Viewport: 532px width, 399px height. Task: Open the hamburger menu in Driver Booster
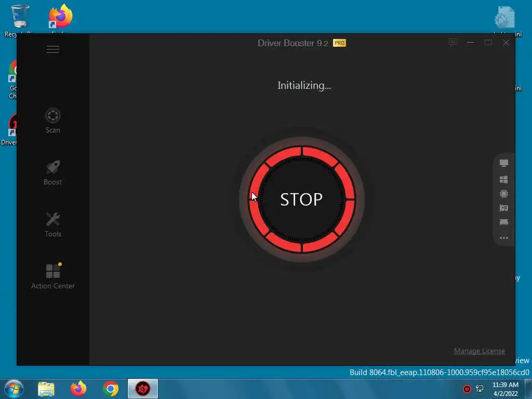[x=53, y=49]
